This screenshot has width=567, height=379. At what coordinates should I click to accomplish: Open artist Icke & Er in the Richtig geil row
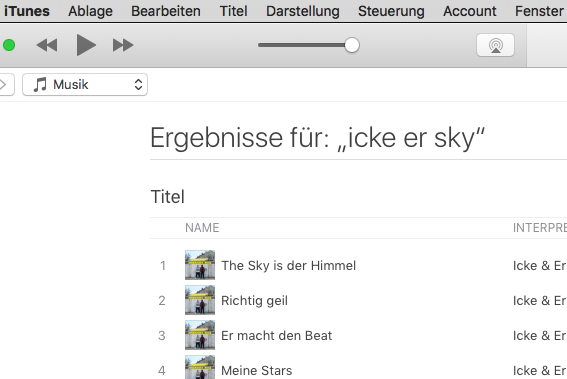[x=540, y=301]
